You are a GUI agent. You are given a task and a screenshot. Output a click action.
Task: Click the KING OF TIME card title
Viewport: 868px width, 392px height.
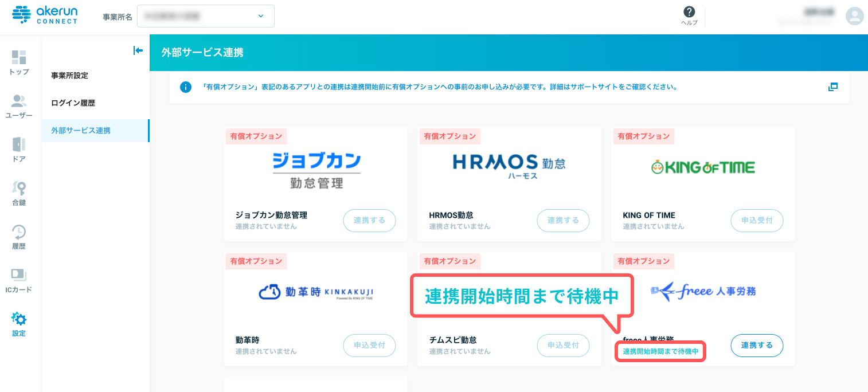point(649,215)
